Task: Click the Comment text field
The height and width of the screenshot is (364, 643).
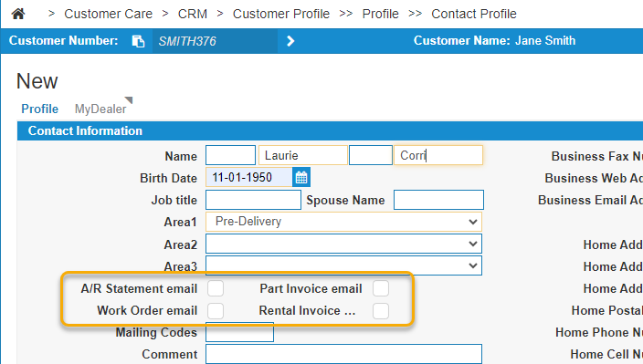Action: click(x=343, y=354)
